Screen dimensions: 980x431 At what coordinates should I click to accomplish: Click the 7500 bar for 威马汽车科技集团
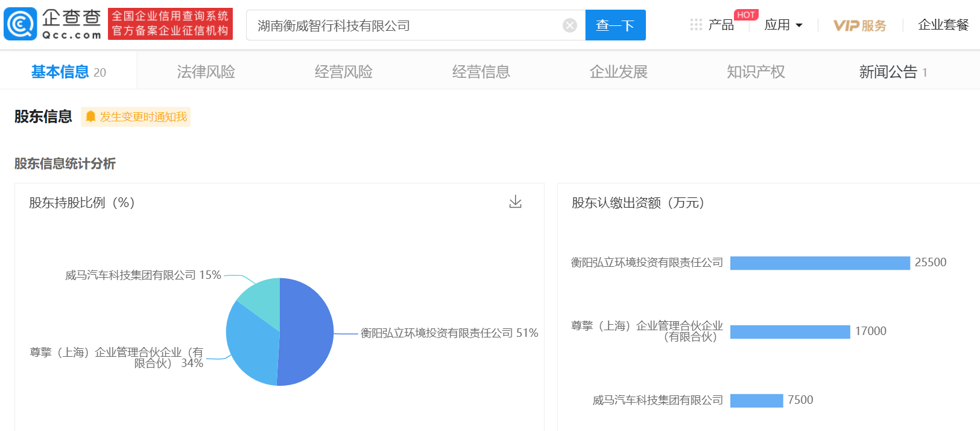tap(757, 401)
